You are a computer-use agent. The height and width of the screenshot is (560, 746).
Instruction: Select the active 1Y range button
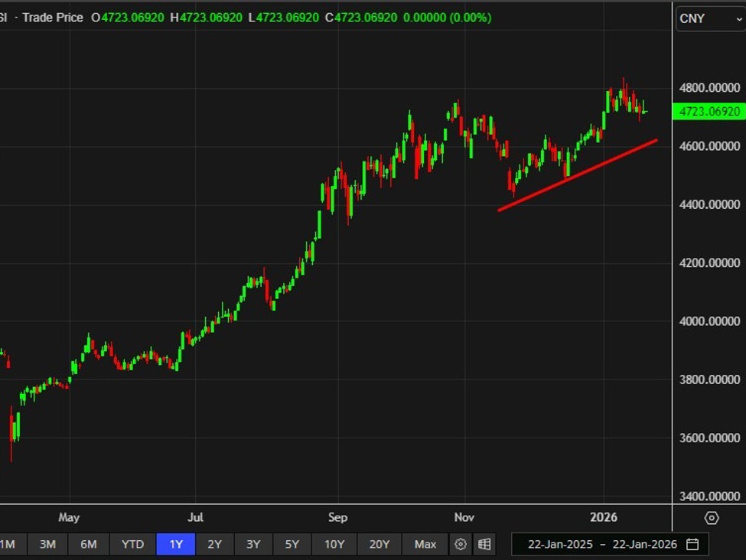click(176, 545)
